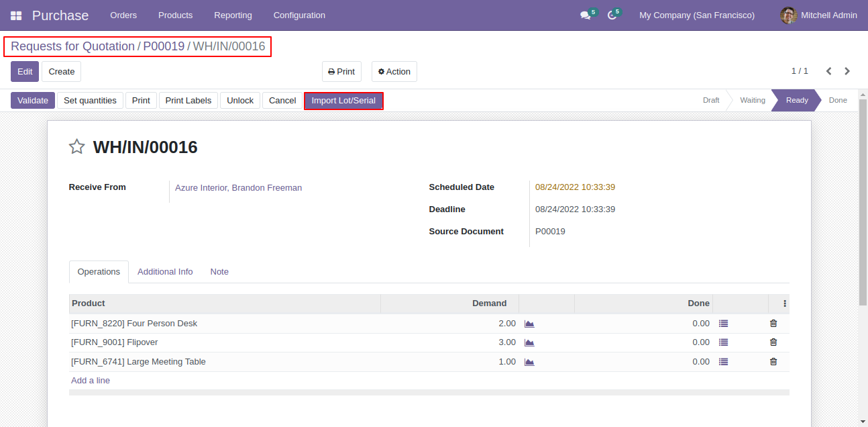Open forecast chart icon for Flipover
Image resolution: width=868 pixels, height=427 pixels.
529,342
